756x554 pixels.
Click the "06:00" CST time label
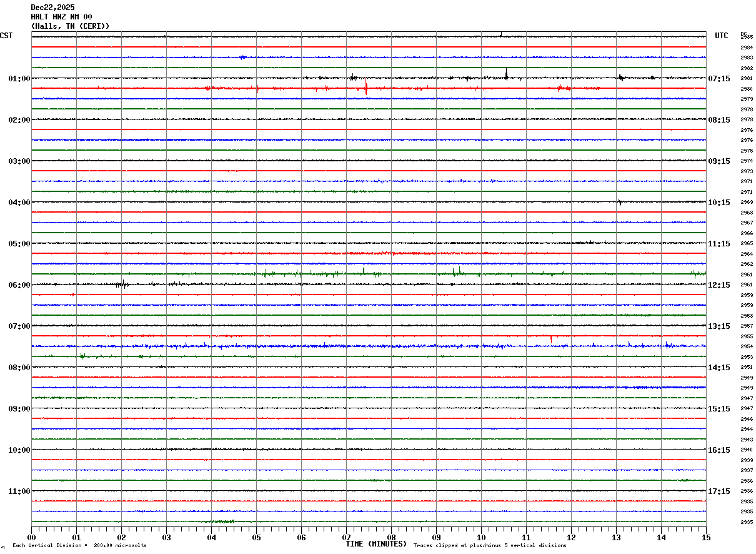(19, 285)
